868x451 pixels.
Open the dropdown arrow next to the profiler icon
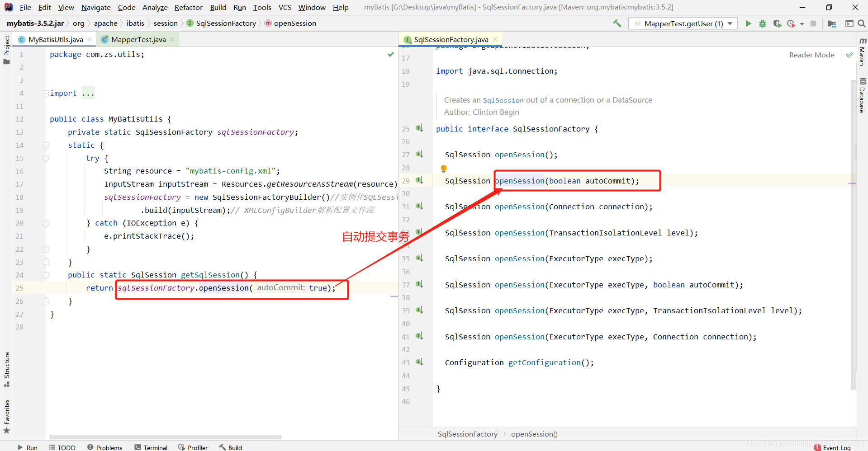pyautogui.click(x=802, y=24)
